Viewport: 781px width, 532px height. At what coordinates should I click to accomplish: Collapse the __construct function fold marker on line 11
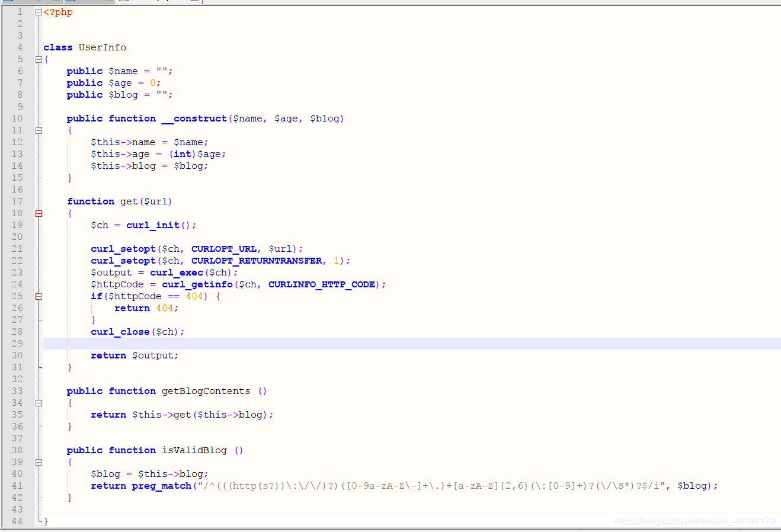point(39,130)
